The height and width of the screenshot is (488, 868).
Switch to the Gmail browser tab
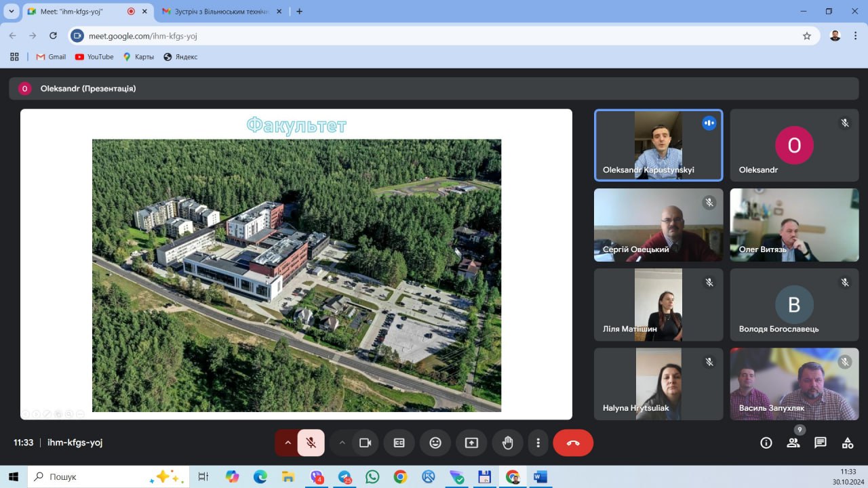[x=216, y=12]
